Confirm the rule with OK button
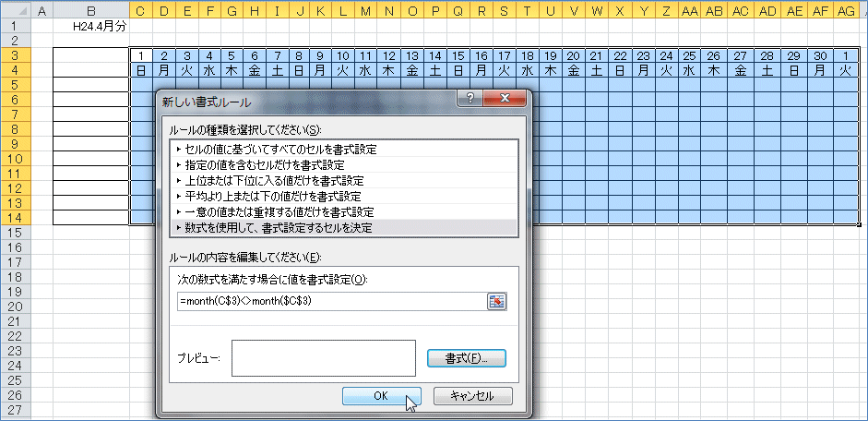868x421 pixels. (381, 396)
